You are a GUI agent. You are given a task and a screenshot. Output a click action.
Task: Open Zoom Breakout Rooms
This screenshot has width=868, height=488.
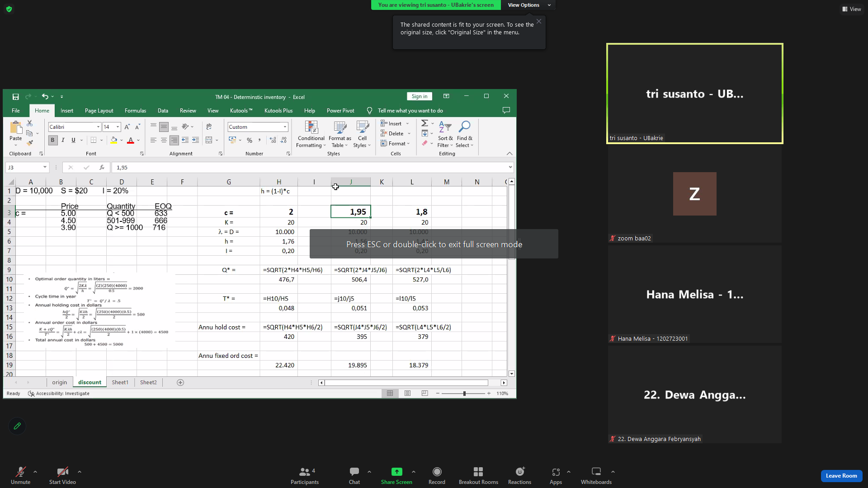point(478,476)
